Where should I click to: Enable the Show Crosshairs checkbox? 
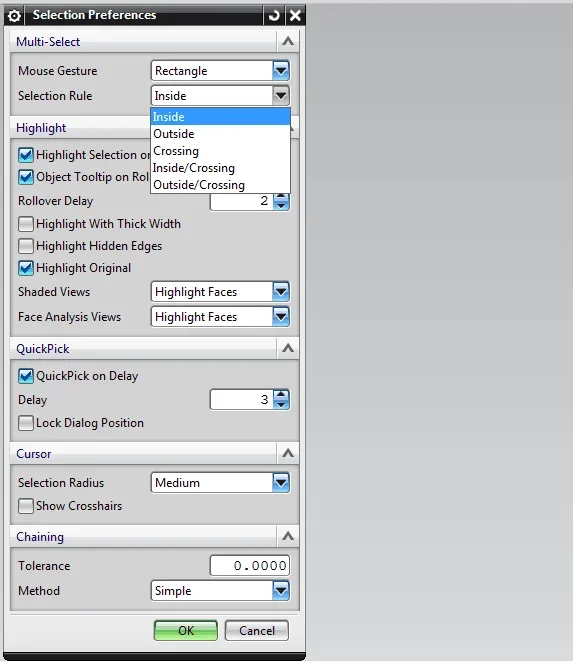(26, 505)
